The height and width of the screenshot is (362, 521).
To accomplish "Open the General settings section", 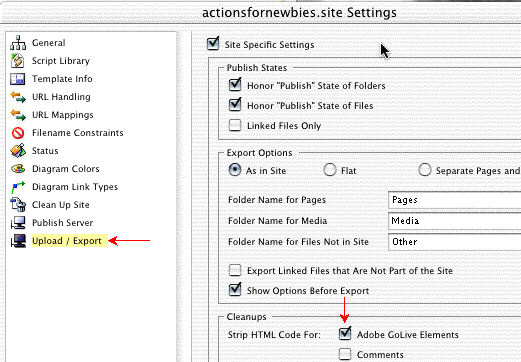I will tap(49, 43).
